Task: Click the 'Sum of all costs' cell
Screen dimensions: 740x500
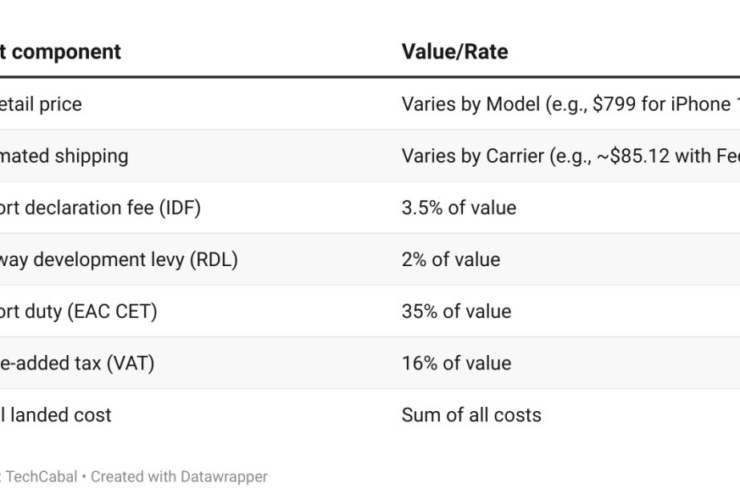Action: 471,415
